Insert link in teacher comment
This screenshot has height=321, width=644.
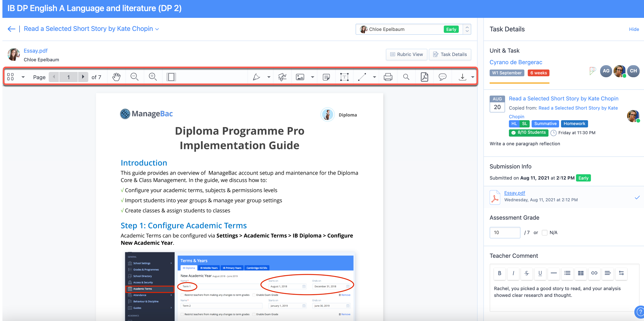click(x=594, y=273)
